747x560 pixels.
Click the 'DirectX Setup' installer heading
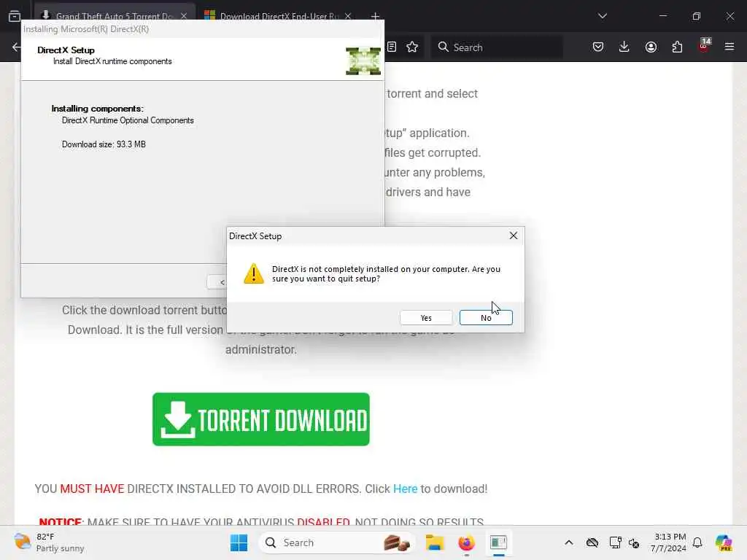pos(66,50)
